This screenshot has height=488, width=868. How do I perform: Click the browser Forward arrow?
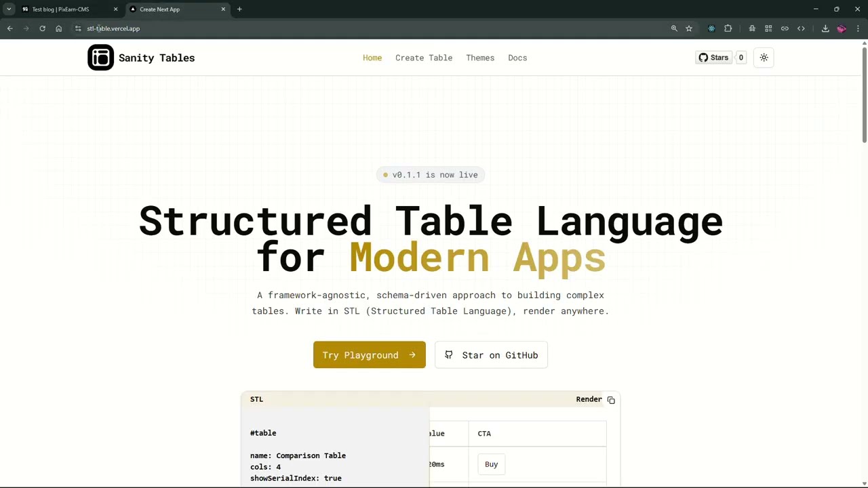click(26, 28)
